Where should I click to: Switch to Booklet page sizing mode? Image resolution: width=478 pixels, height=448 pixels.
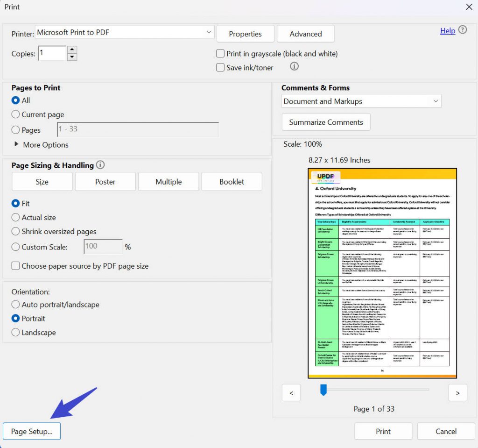[x=232, y=181]
